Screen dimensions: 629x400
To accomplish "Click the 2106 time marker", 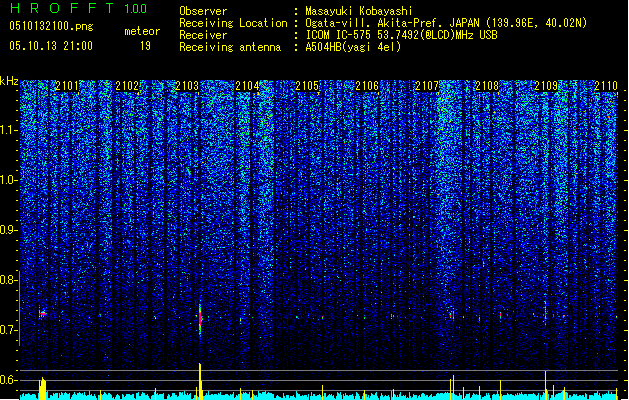I will pyautogui.click(x=367, y=86).
